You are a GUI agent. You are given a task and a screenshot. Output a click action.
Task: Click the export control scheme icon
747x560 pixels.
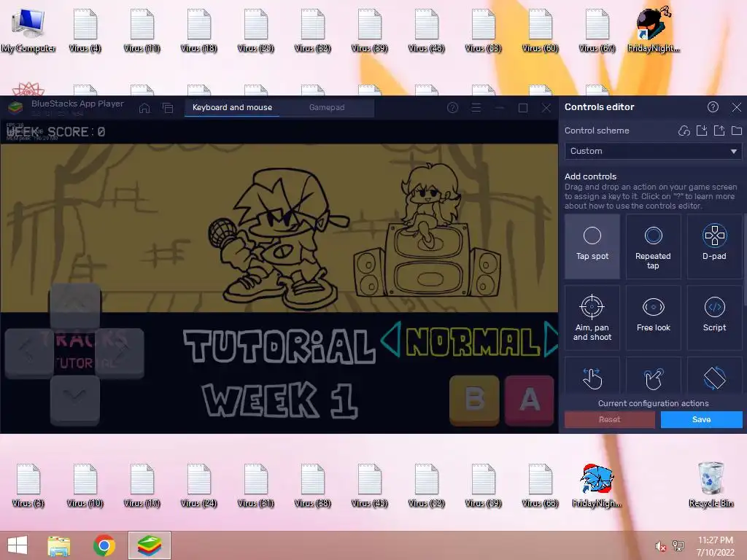tap(719, 131)
